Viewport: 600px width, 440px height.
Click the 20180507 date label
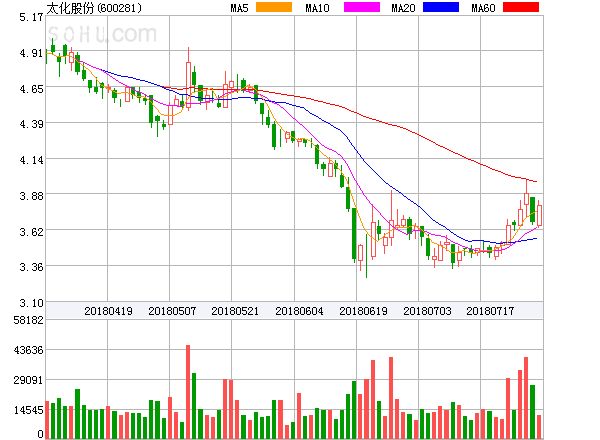tap(172, 311)
